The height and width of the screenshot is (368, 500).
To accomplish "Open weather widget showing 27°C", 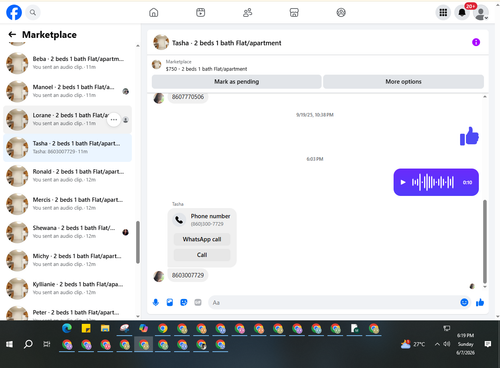I will 413,344.
